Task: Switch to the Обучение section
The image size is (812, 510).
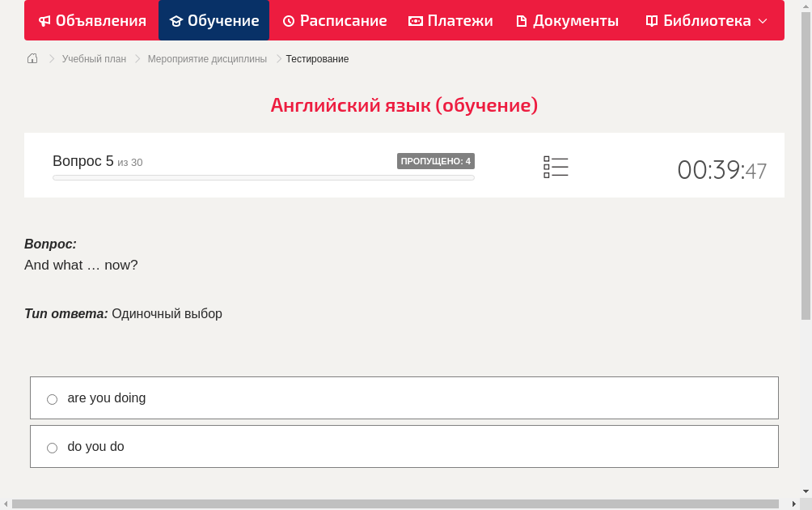Action: pyautogui.click(x=214, y=20)
